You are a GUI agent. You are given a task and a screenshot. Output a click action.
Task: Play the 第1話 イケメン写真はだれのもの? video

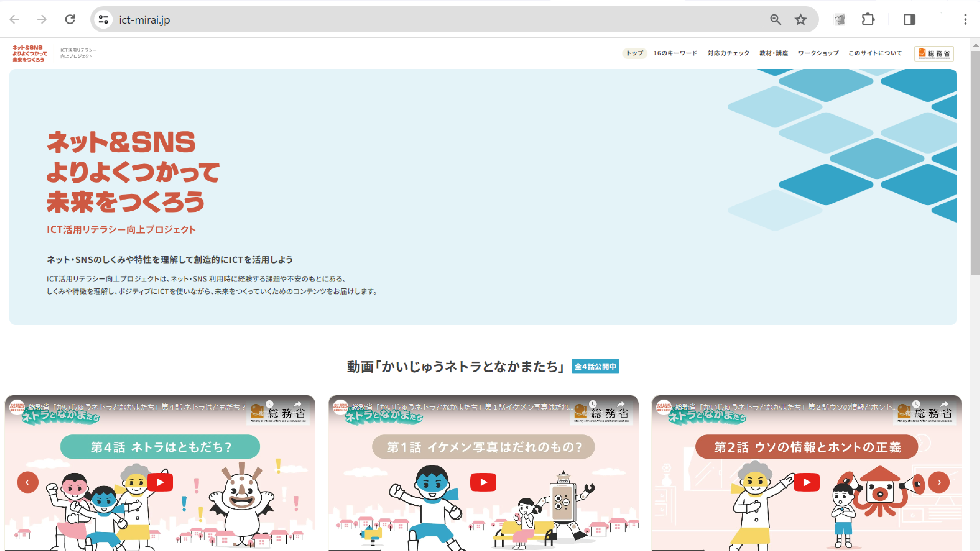[x=483, y=482]
